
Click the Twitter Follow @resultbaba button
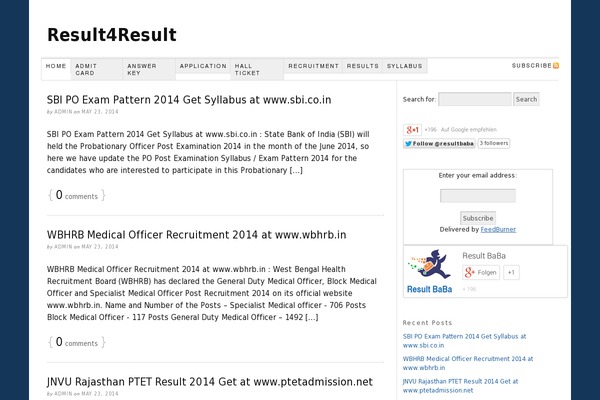coord(439,144)
